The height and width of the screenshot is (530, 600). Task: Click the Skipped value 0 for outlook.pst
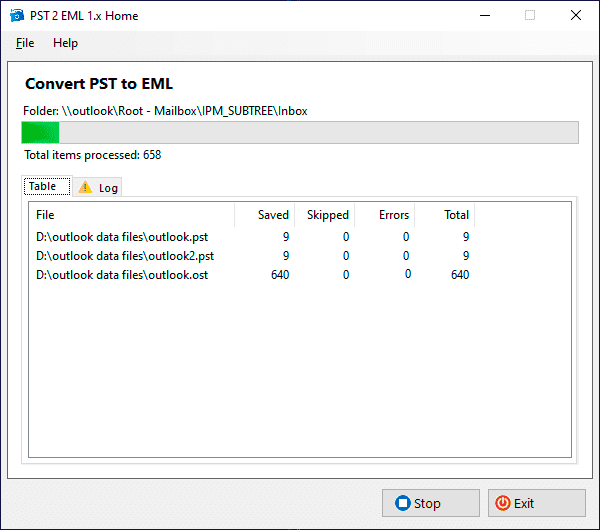346,237
